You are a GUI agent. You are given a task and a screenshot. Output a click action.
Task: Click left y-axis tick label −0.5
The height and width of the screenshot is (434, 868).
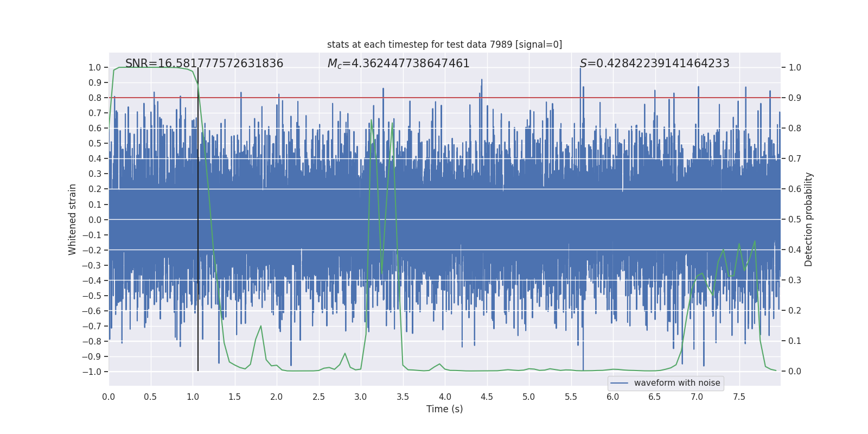92,296
